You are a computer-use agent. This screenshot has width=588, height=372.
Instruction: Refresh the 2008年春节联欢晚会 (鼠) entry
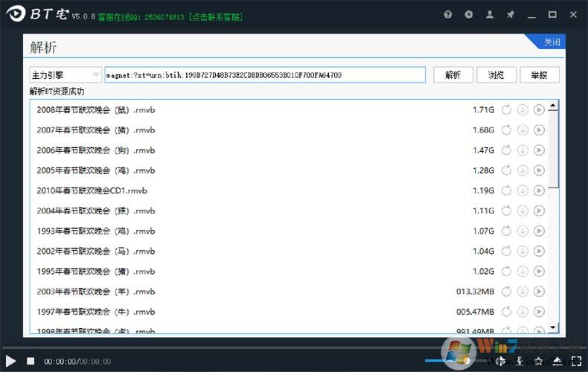506,110
